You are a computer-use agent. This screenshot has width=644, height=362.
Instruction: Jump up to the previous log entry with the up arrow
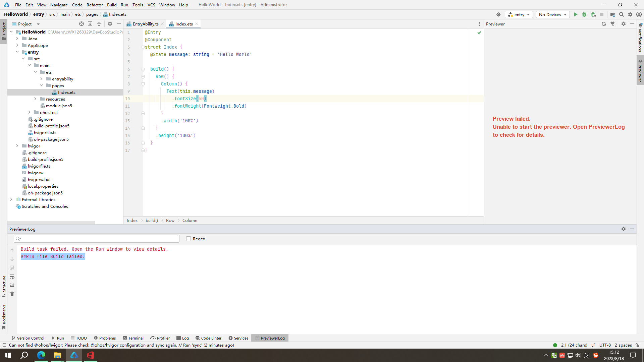[12, 250]
